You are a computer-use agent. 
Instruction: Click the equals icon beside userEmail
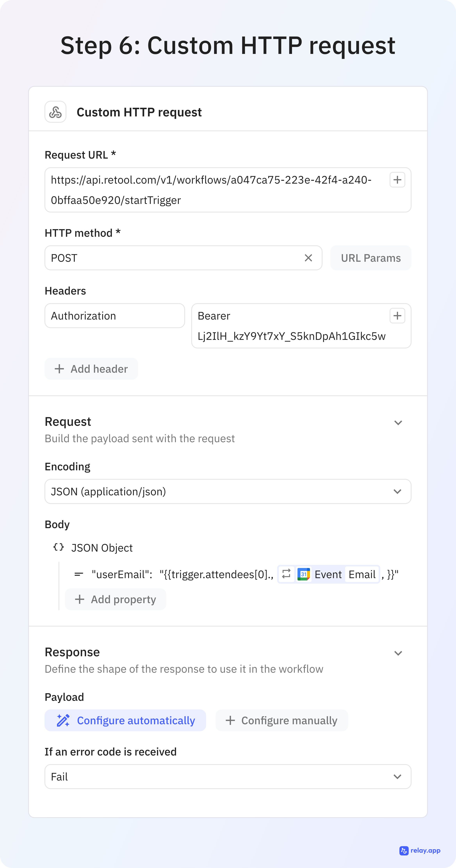coord(79,574)
